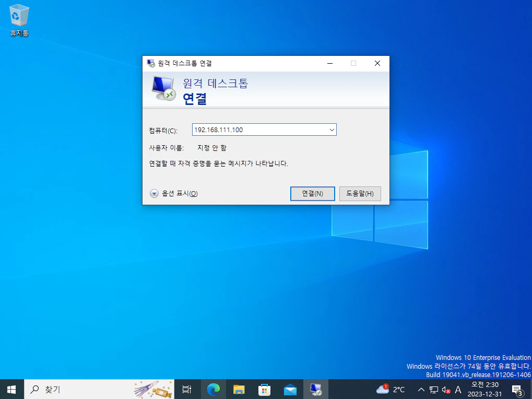This screenshot has width=532, height=399.
Task: Open the Recycle Bin desktop icon
Action: (x=19, y=20)
